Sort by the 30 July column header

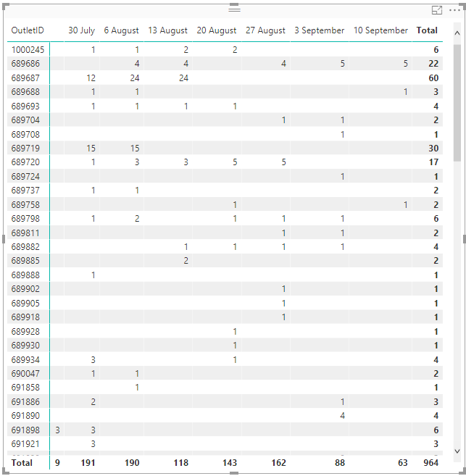pyautogui.click(x=81, y=30)
